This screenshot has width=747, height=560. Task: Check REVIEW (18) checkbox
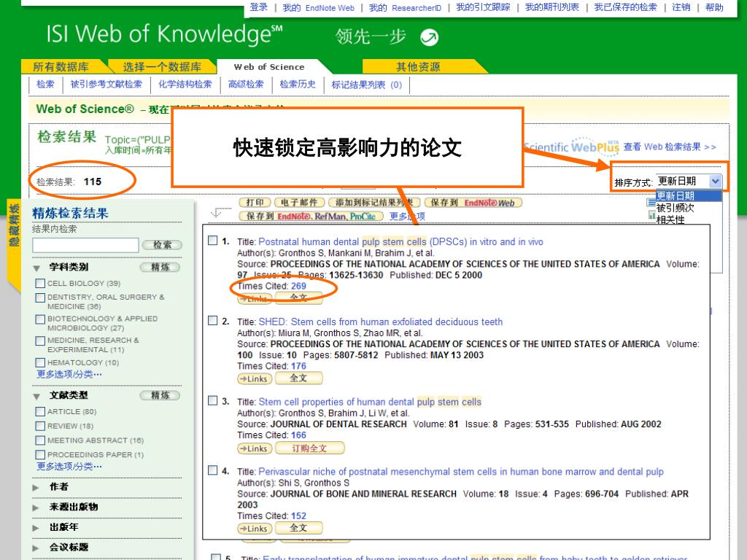41,426
